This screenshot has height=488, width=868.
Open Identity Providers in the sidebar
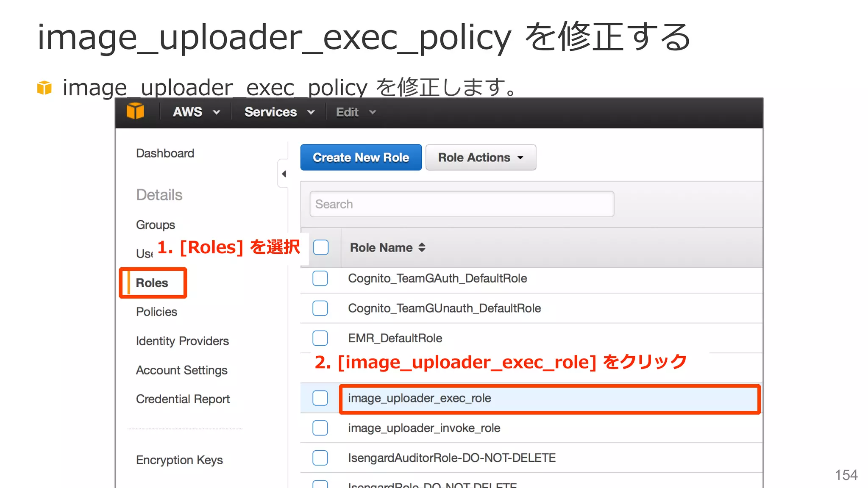[182, 341]
